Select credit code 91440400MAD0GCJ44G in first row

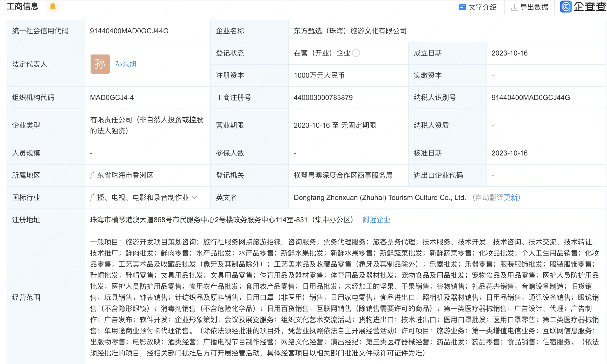coord(129,31)
